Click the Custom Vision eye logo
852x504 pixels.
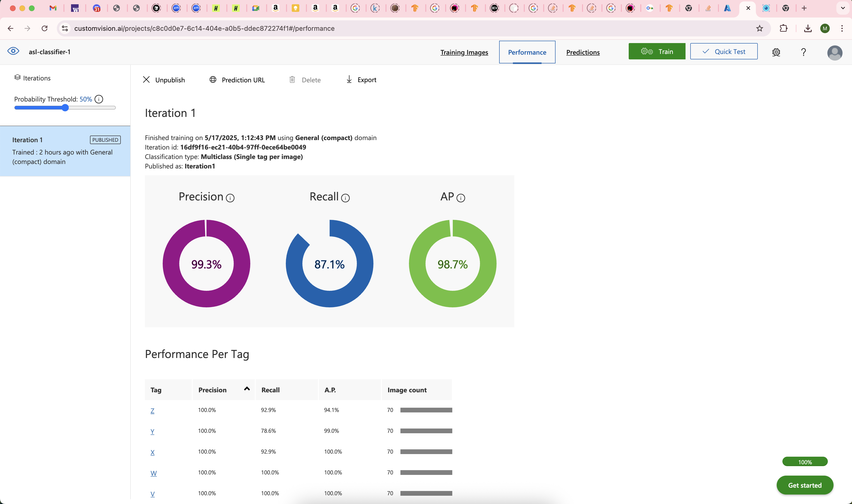click(13, 51)
